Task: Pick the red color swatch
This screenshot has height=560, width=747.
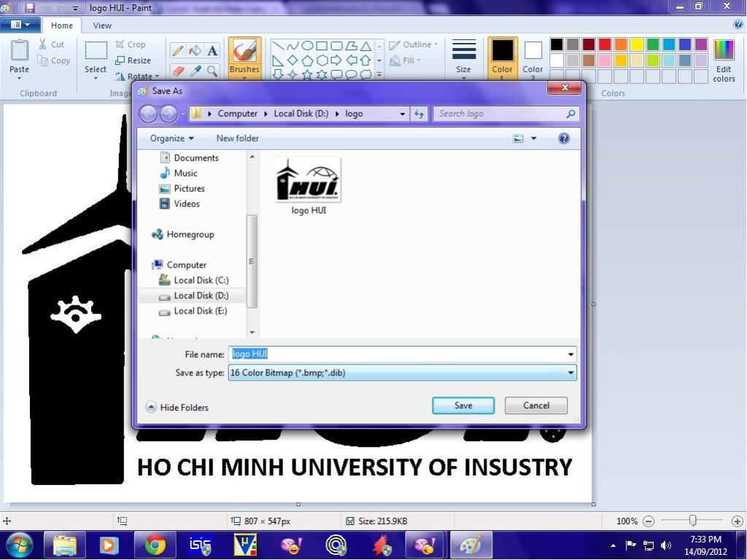Action: [x=605, y=44]
